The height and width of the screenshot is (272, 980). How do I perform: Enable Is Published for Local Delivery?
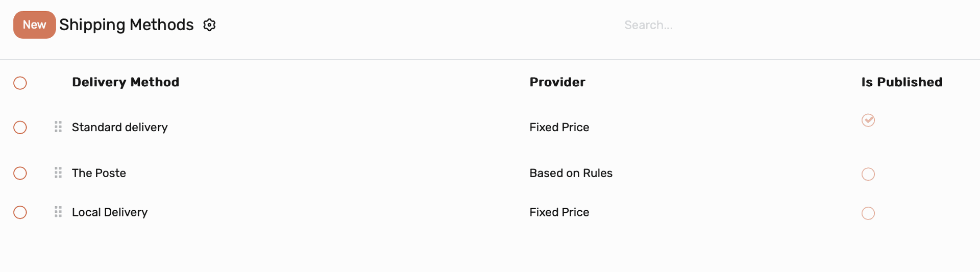point(868,213)
